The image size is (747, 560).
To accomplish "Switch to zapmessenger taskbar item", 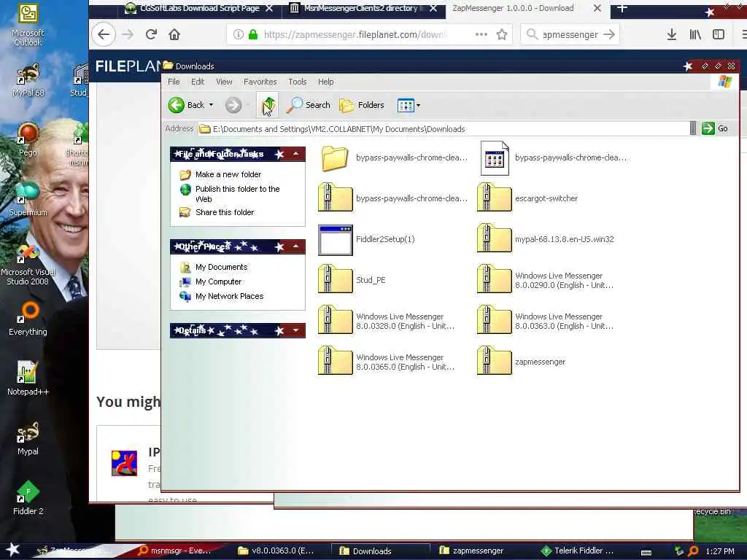I will [472, 551].
